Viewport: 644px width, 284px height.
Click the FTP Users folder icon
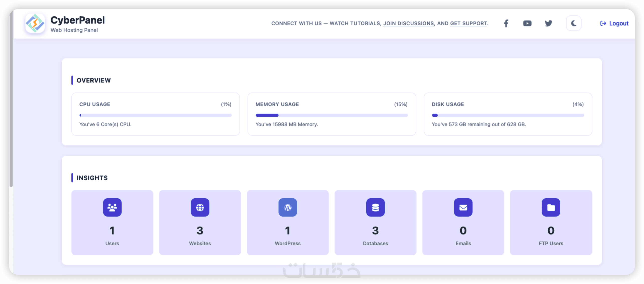click(551, 207)
